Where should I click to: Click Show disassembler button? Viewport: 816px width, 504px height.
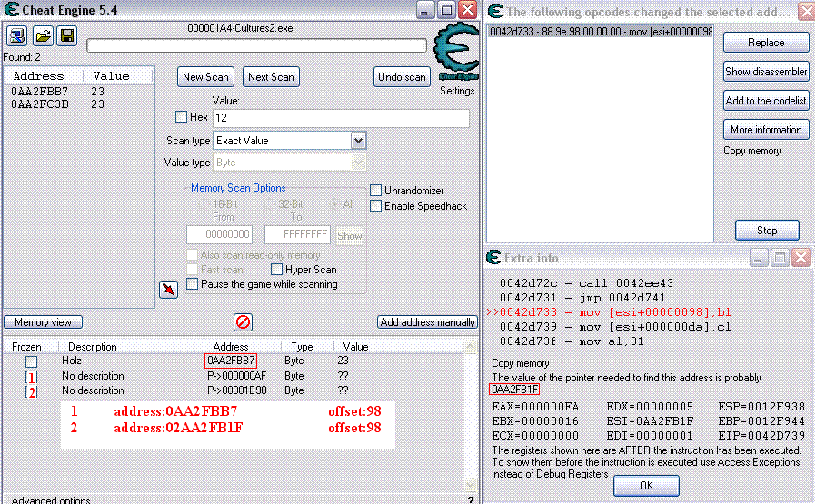click(766, 71)
